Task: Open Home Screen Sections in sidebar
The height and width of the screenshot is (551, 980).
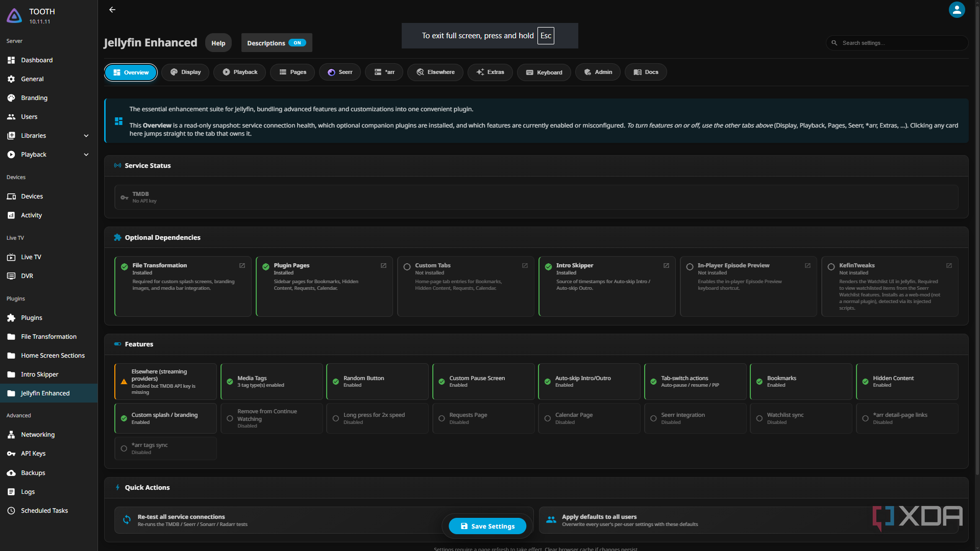Action: pos(48,356)
